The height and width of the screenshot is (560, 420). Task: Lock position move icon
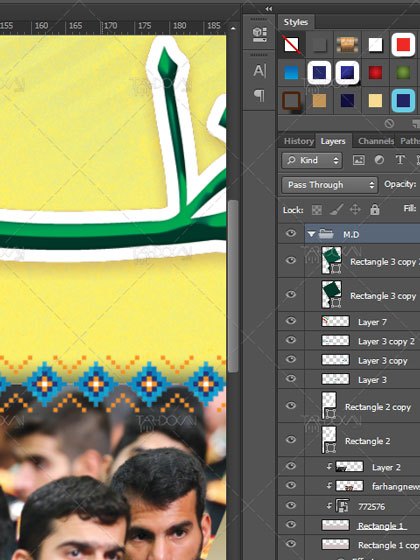point(355,210)
